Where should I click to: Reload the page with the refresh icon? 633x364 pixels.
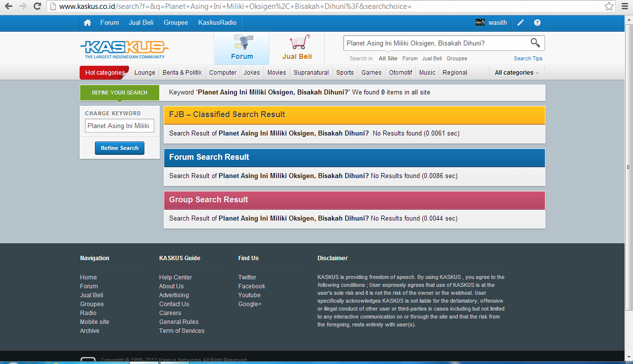[x=37, y=6]
